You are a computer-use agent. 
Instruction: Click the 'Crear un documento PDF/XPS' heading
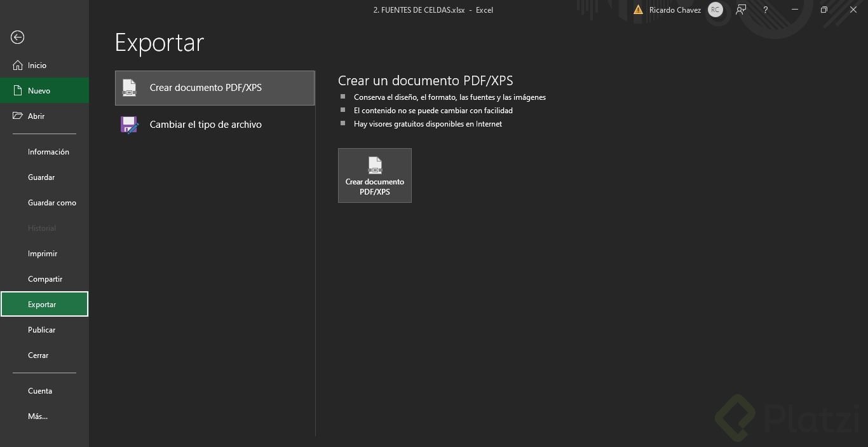pos(426,81)
